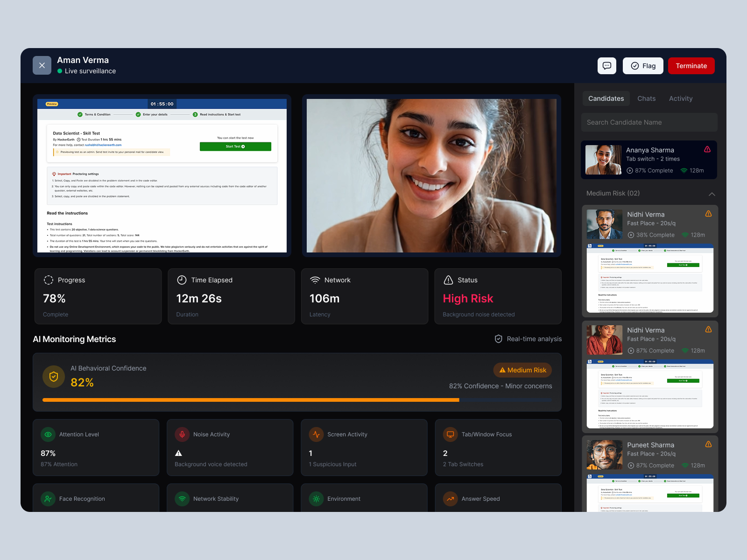Click the Search Candidate Name field
The image size is (747, 560).
(649, 122)
